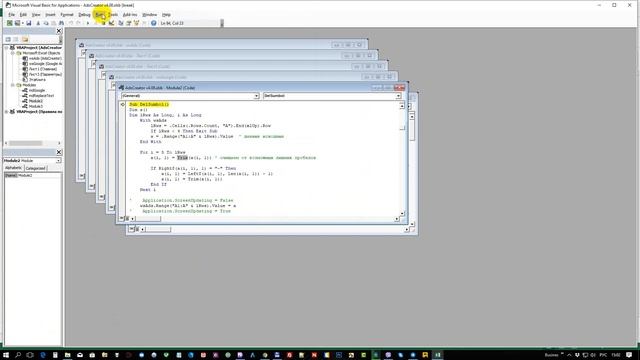This screenshot has height=360, width=640.
Task: Click View Code icon in Project Explorer
Action: click(8, 39)
